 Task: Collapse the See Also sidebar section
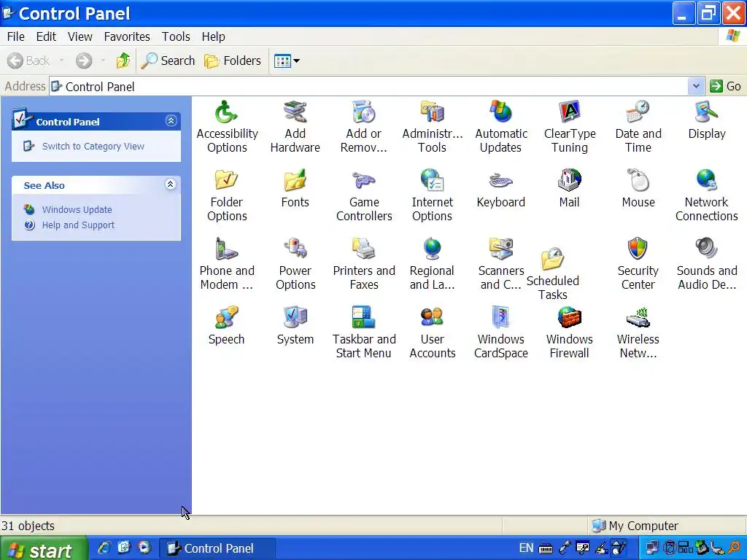coord(171,184)
